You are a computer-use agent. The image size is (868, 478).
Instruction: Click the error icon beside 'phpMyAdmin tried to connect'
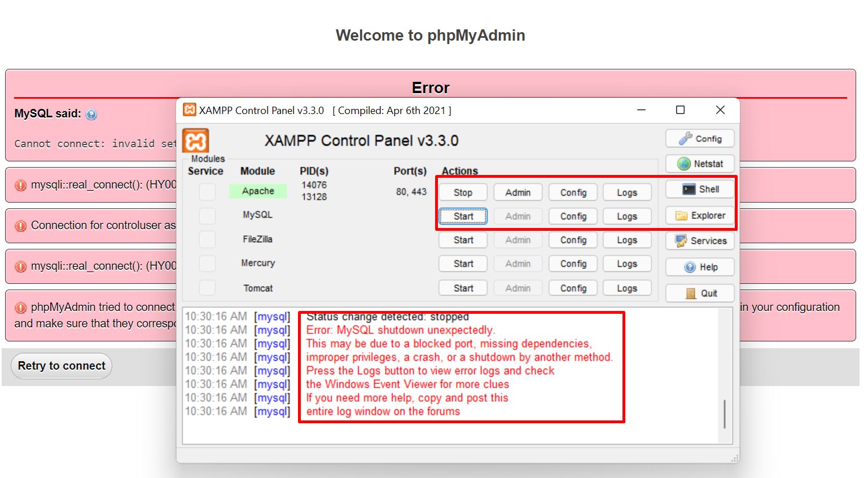pyautogui.click(x=21, y=308)
